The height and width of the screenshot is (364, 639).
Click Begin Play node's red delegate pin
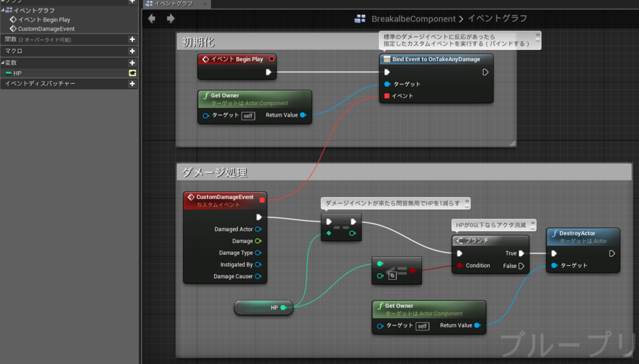271,59
